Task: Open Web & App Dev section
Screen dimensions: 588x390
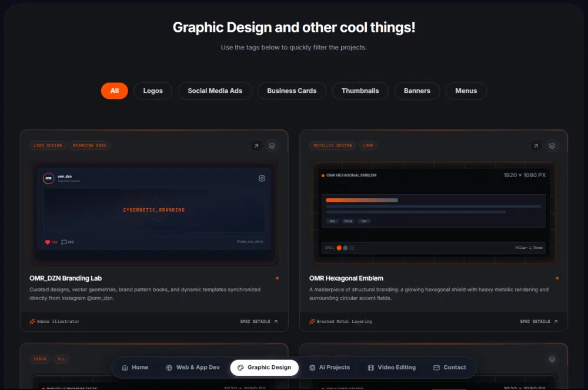Action: (x=193, y=368)
